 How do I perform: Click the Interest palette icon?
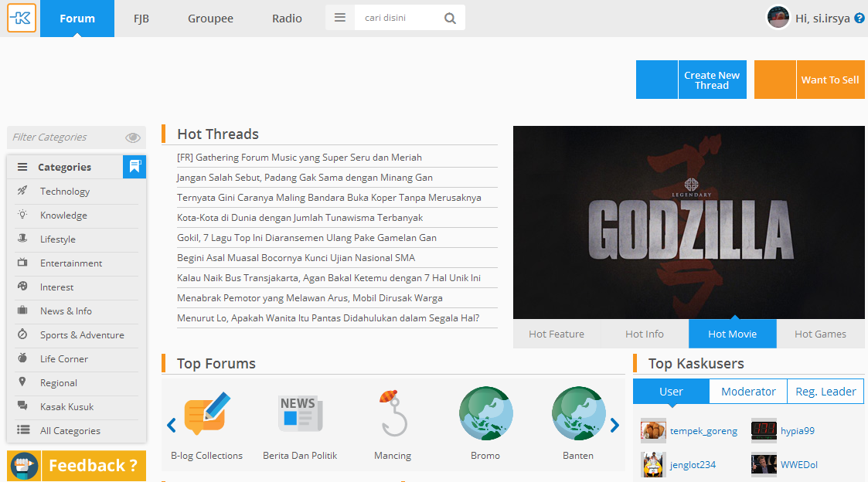tap(22, 286)
